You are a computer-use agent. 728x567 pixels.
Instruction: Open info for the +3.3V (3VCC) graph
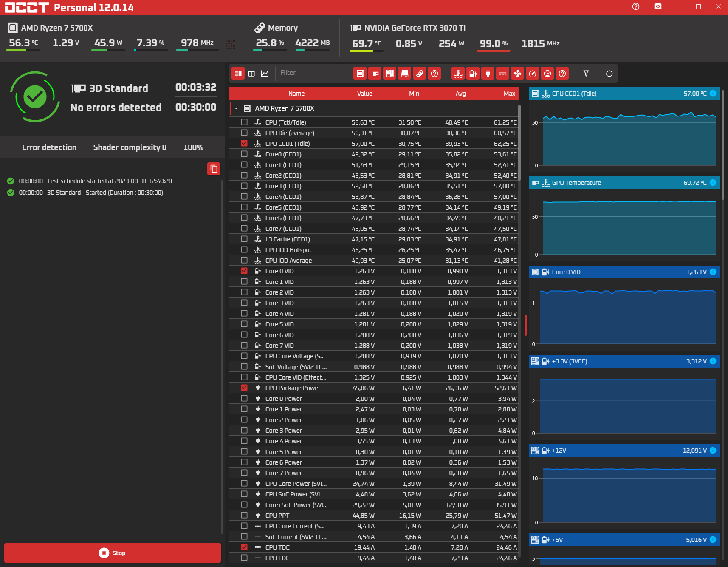(x=713, y=361)
